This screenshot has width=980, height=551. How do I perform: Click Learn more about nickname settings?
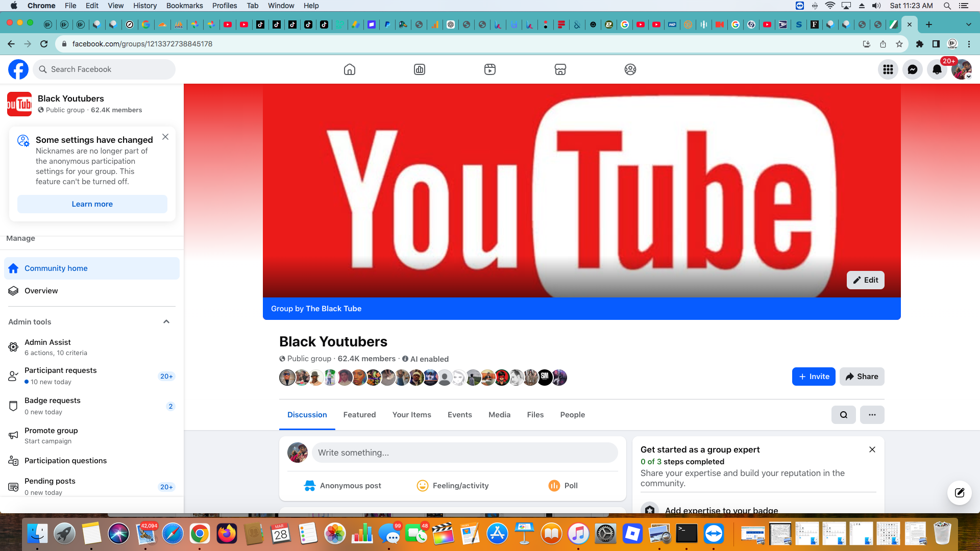point(92,204)
